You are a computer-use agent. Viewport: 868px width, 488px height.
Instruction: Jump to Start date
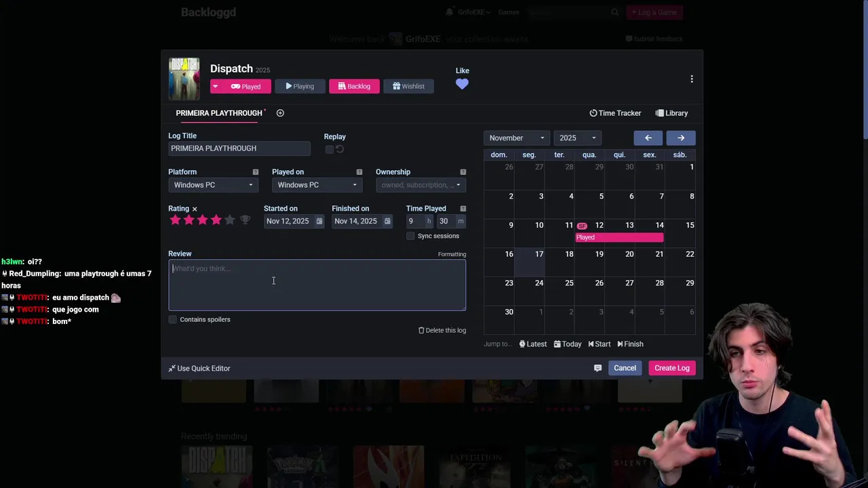click(x=599, y=344)
